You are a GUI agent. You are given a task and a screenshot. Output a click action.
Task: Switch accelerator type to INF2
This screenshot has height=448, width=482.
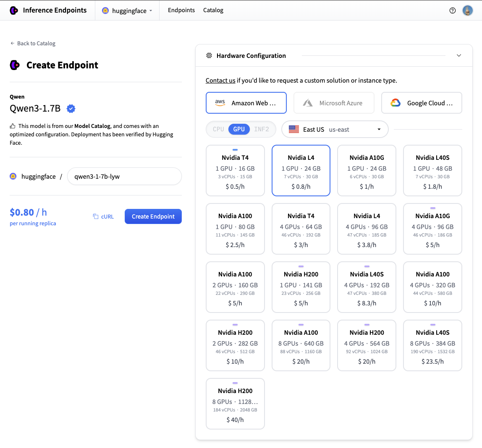[x=262, y=129]
